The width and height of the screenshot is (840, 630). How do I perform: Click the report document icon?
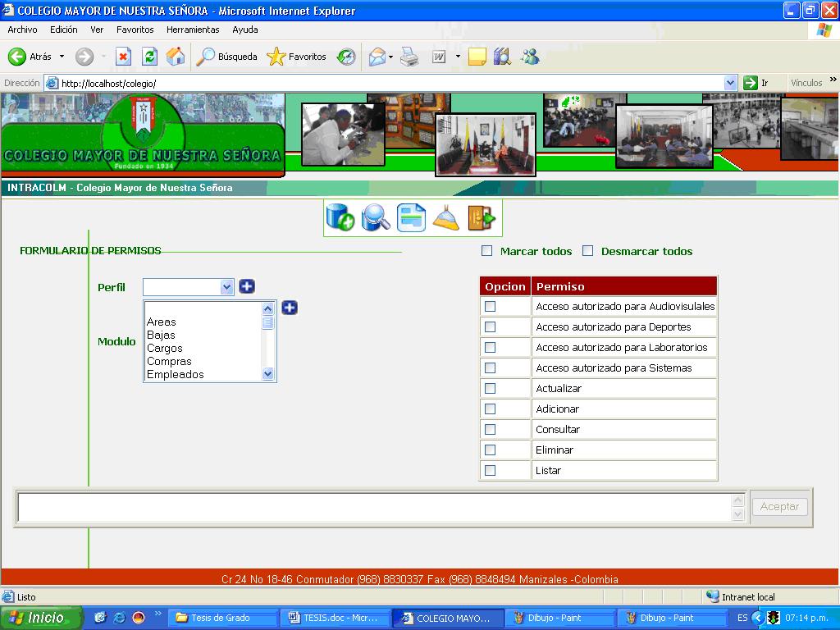(411, 217)
